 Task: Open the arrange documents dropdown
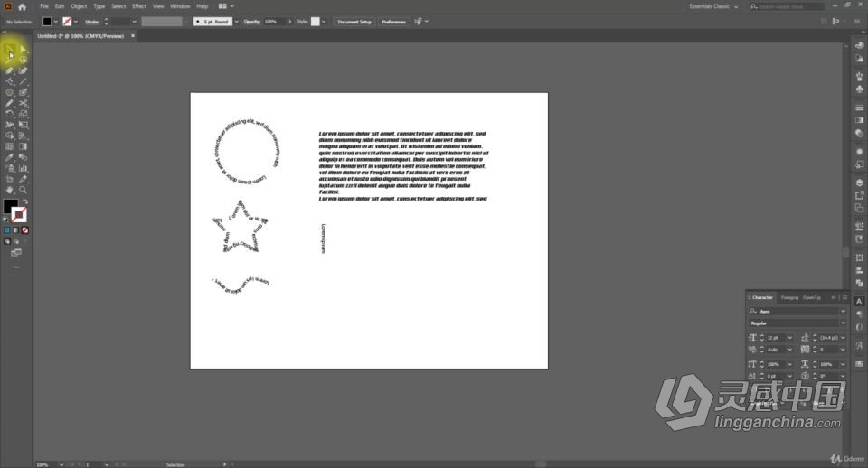pyautogui.click(x=226, y=6)
